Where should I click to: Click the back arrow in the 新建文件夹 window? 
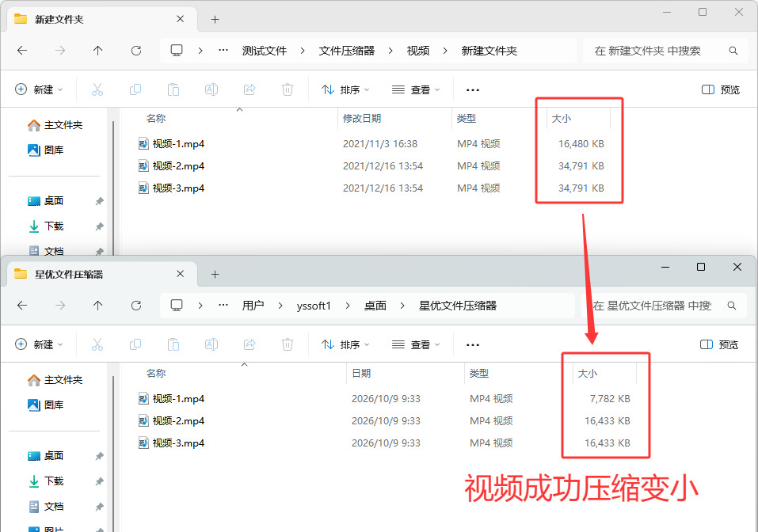(22, 50)
